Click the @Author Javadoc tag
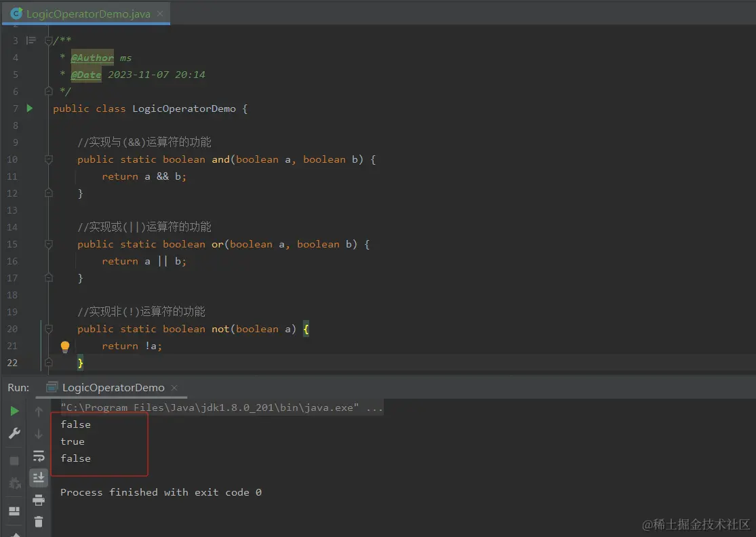The width and height of the screenshot is (756, 537). pyautogui.click(x=92, y=58)
